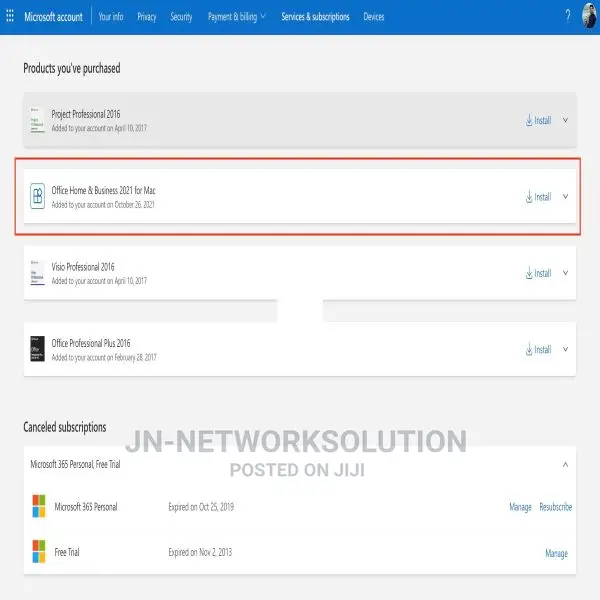Expand Office Home & Business 2021 chevron

tap(565, 196)
